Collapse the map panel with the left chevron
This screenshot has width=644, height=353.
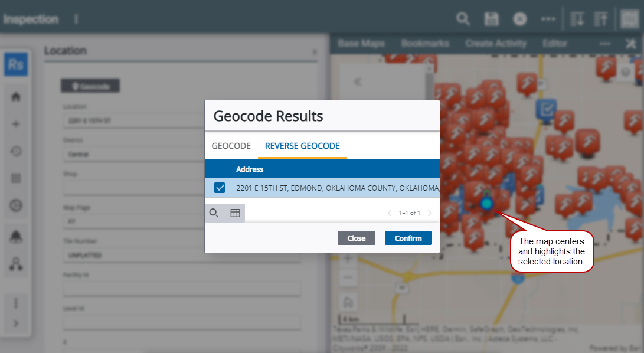tap(357, 82)
